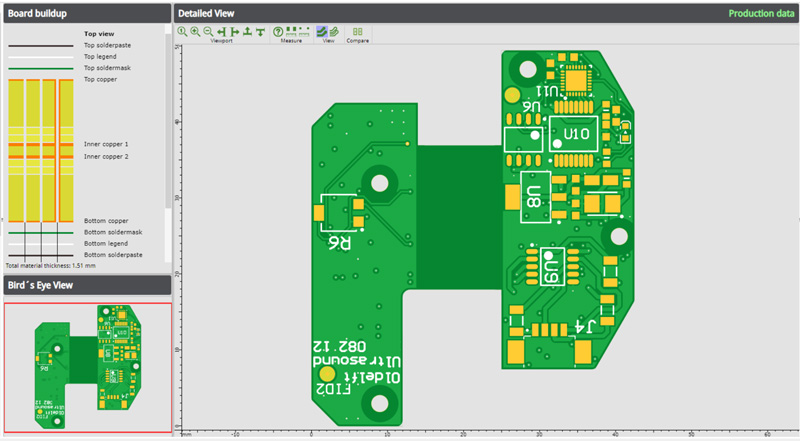Pan the viewport down
This screenshot has height=441, width=800.
pyautogui.click(x=260, y=32)
